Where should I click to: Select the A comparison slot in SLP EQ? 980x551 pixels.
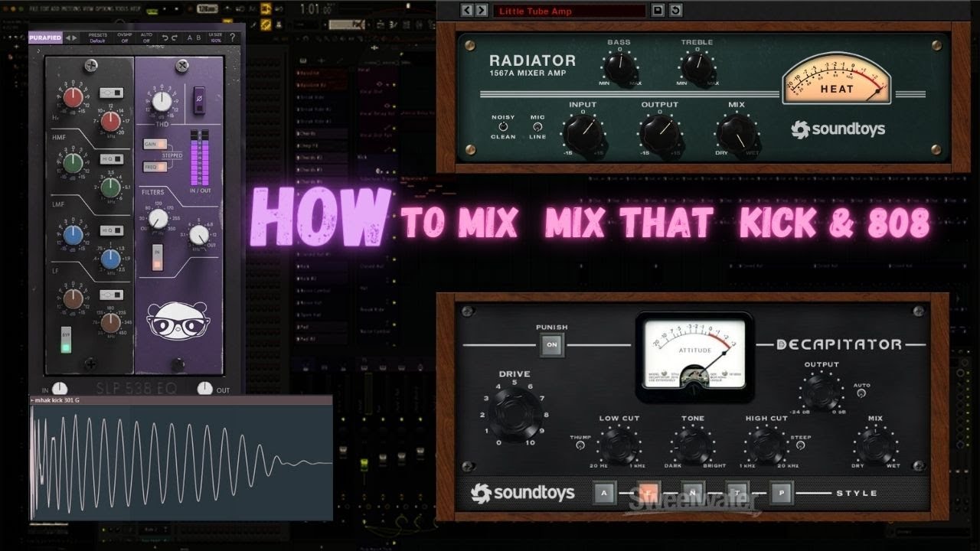coord(189,37)
